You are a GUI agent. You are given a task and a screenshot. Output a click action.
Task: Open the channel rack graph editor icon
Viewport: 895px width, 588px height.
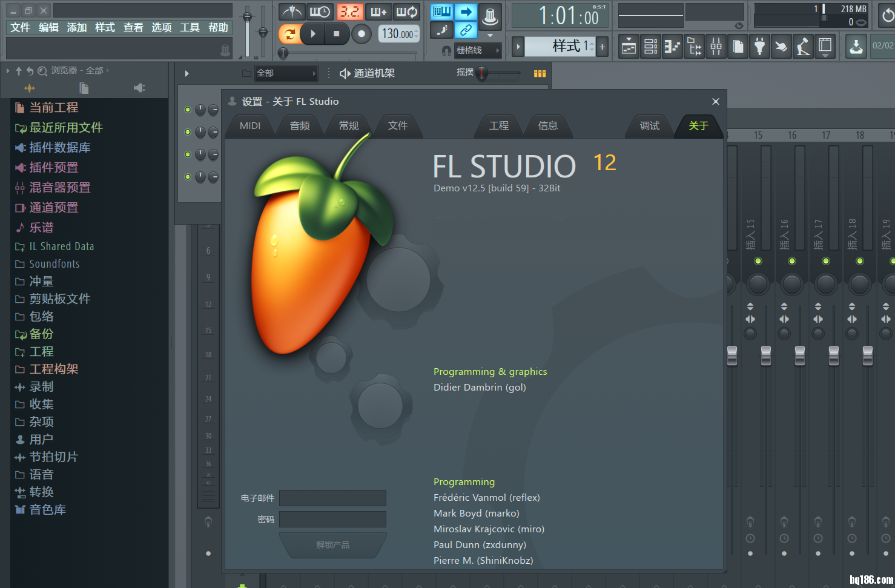click(540, 73)
